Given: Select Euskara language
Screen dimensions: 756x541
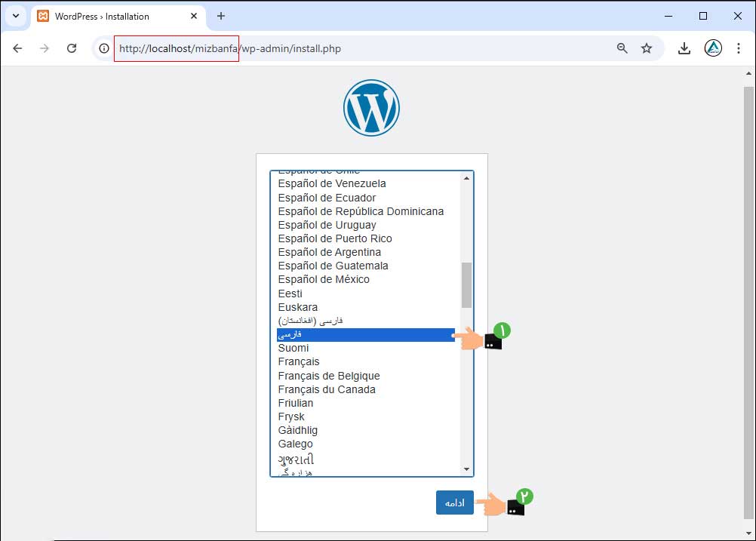Looking at the screenshot, I should (x=365, y=307).
